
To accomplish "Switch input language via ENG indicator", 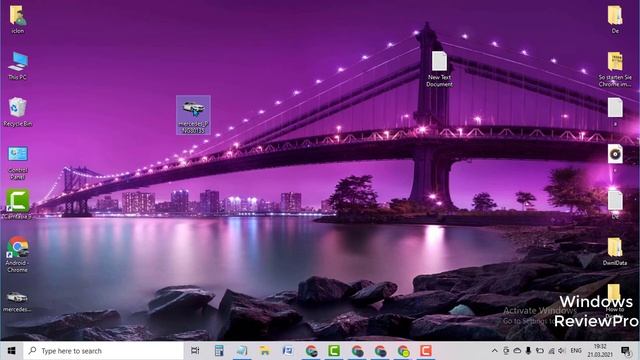I will point(576,351).
